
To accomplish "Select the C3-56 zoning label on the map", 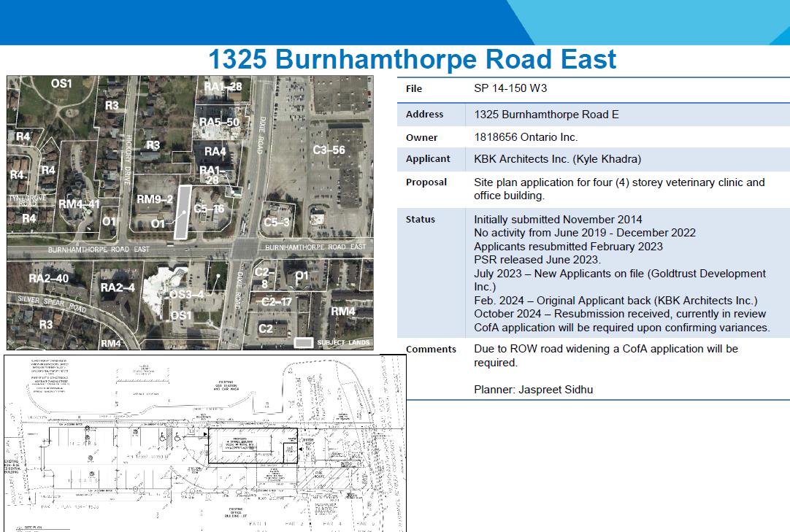I will coord(329,150).
